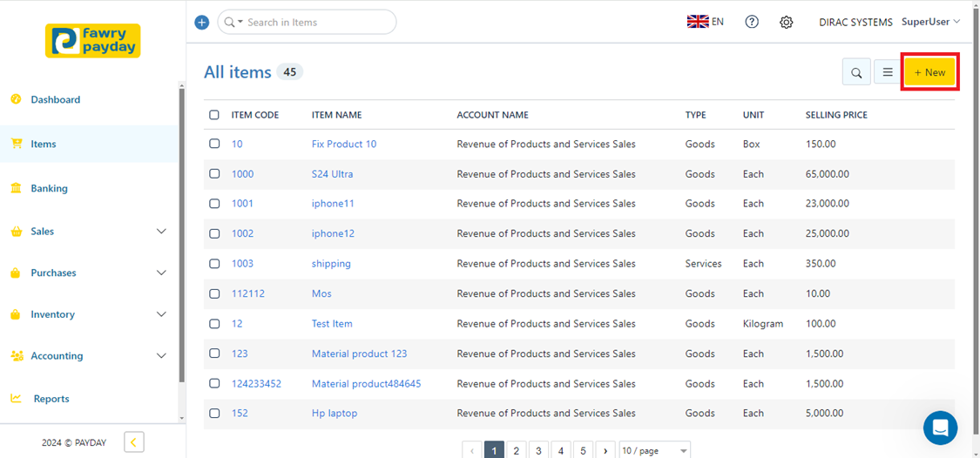
Task: Go to the Banking menu item
Action: pyautogui.click(x=49, y=188)
